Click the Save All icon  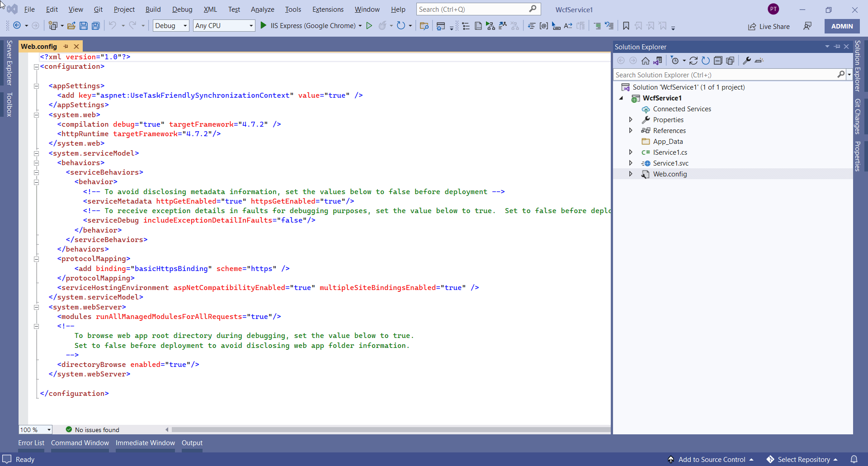(95, 26)
